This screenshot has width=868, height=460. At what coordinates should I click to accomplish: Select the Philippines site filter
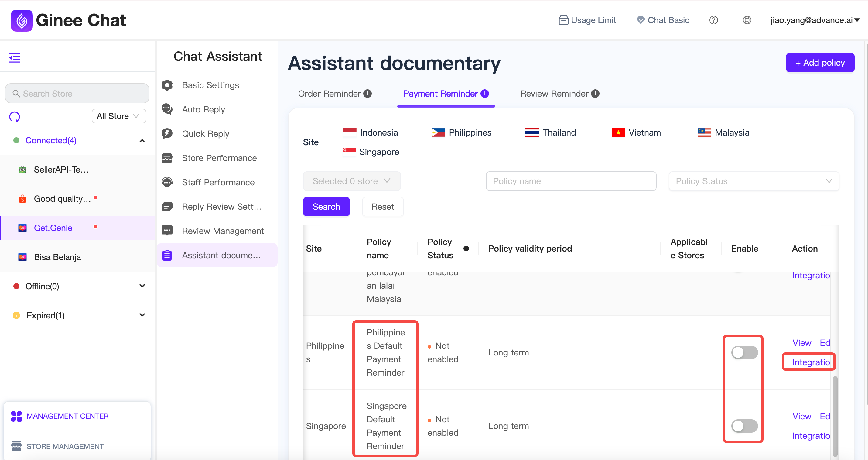pos(462,132)
